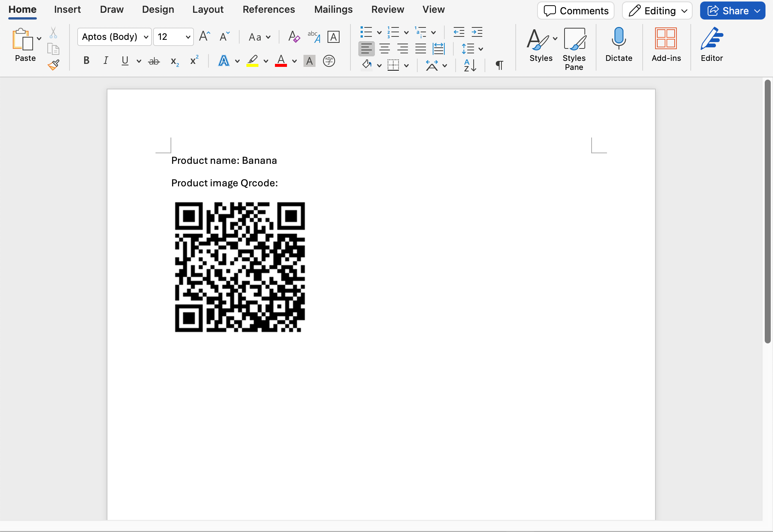Select the QR code image in document
773x532 pixels.
click(x=240, y=267)
